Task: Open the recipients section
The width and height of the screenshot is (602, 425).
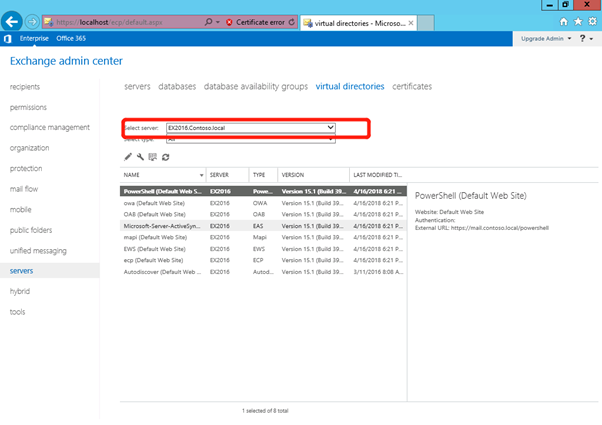Action: [25, 87]
